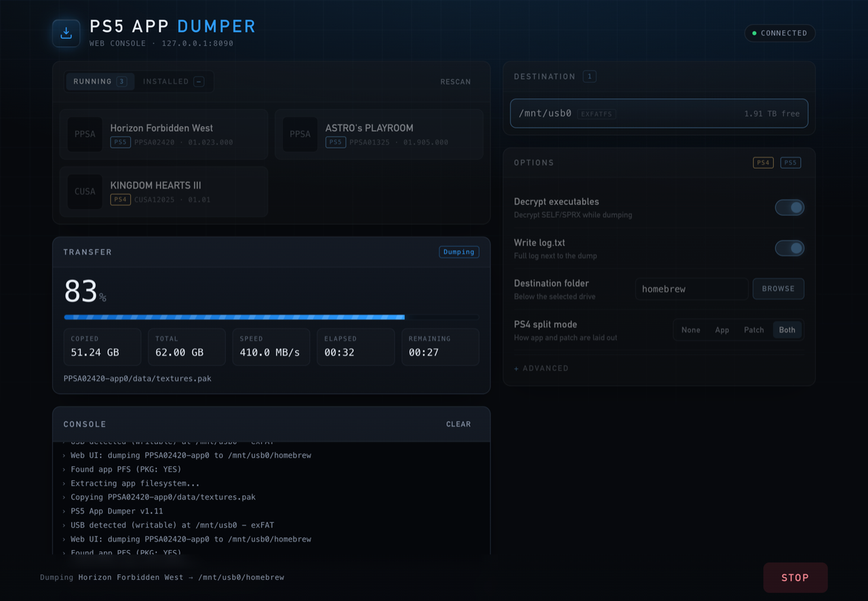Click the PS5 badge in Options header
This screenshot has width=868, height=601.
(790, 163)
